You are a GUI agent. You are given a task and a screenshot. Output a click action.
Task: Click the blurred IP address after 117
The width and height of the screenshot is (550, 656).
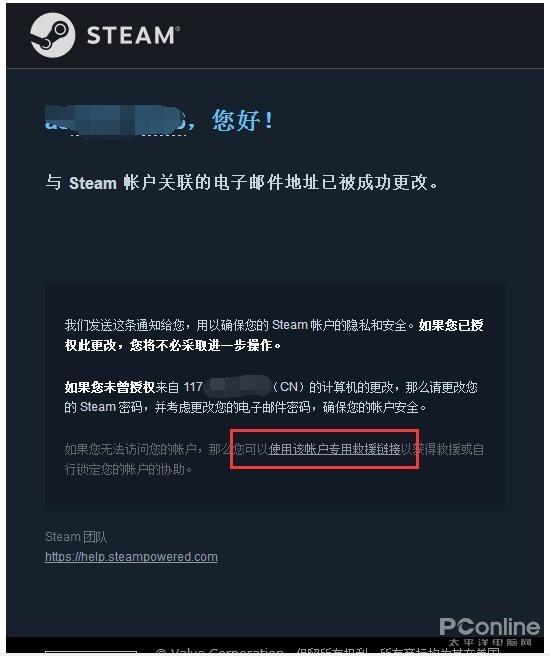pyautogui.click(x=238, y=386)
